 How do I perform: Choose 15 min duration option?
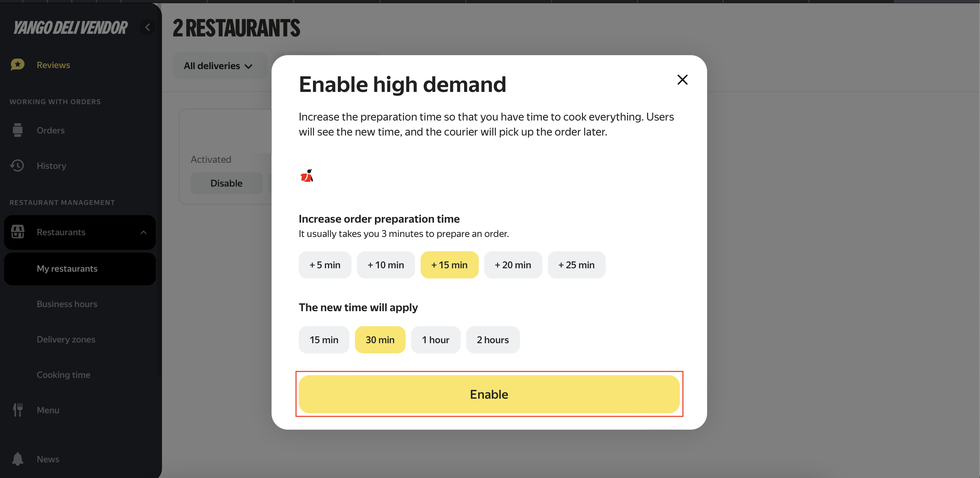[x=324, y=339]
